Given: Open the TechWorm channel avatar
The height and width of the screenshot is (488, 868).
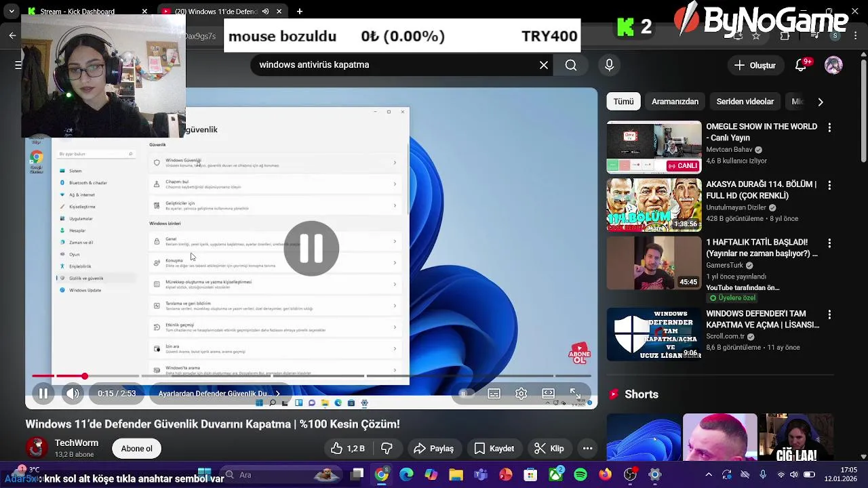Looking at the screenshot, I should [x=37, y=448].
